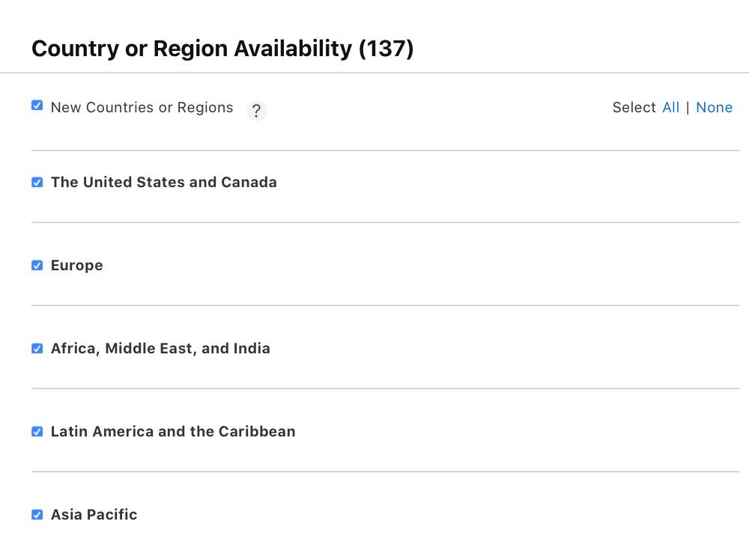Uncheck the New Countries or Regions checkbox

(37, 106)
